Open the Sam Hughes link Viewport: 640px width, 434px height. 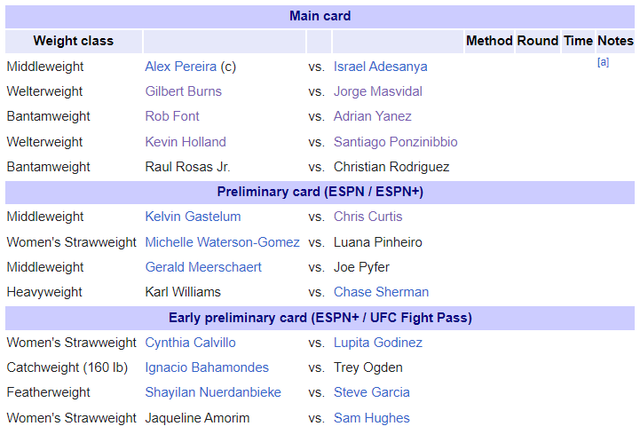371,418
